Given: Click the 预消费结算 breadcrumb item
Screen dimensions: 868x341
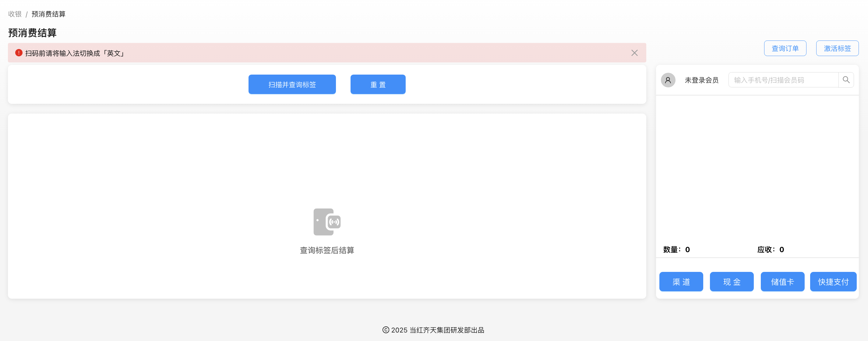Looking at the screenshot, I should (x=48, y=14).
